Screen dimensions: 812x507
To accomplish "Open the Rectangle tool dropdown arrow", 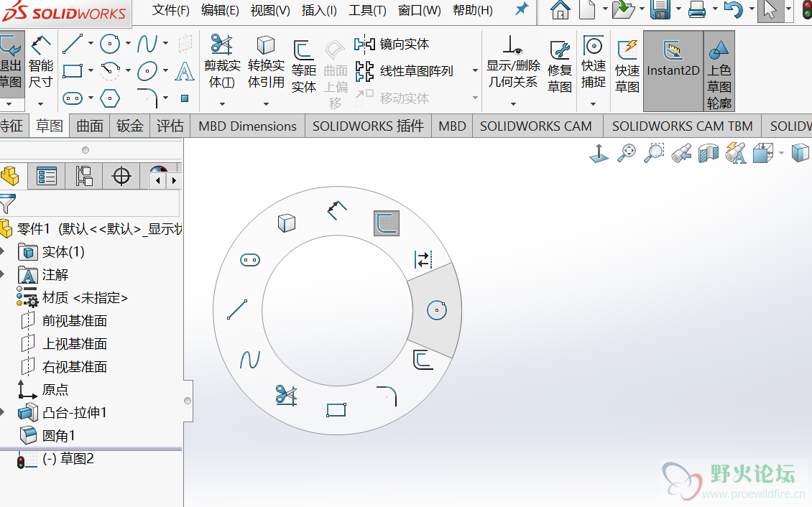I will [x=91, y=70].
